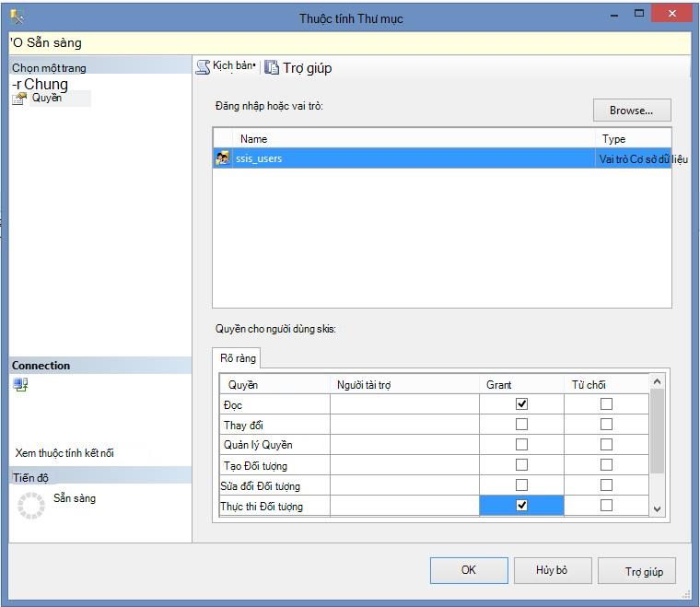Click the OK button

click(469, 570)
